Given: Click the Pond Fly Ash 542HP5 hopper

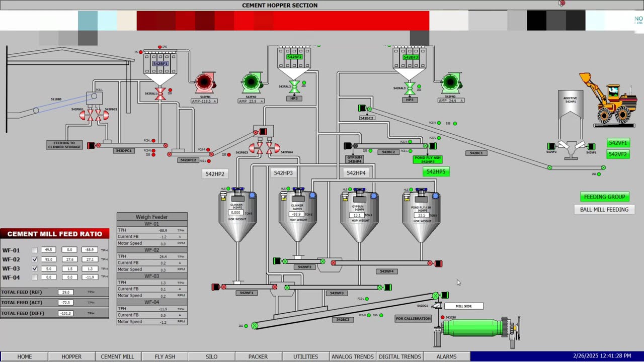Looking at the screenshot, I should (421, 214).
